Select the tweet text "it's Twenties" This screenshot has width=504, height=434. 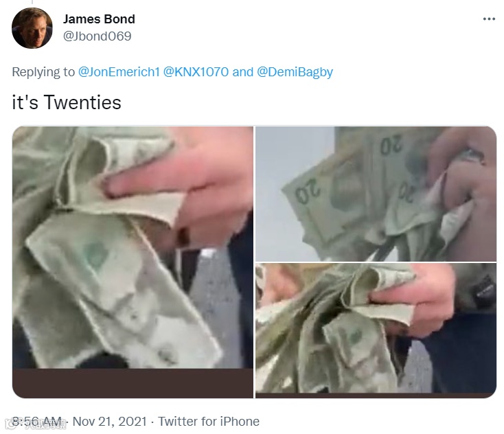(67, 102)
